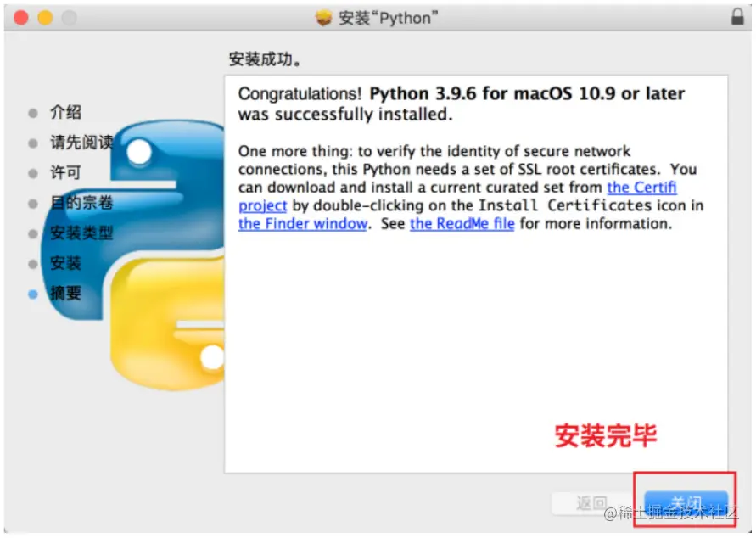Click the package icon beside the window title
The image size is (756, 538).
click(x=324, y=18)
